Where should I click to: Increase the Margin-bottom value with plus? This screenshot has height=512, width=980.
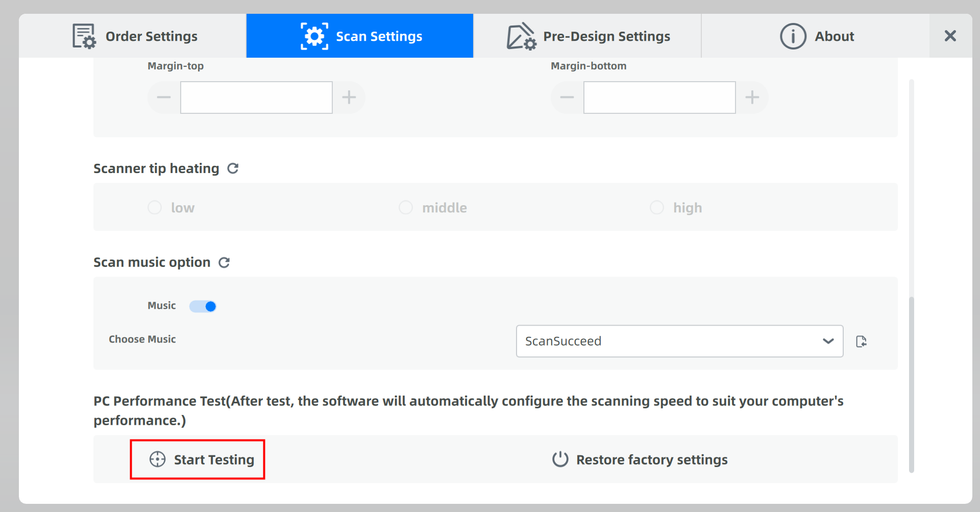752,97
